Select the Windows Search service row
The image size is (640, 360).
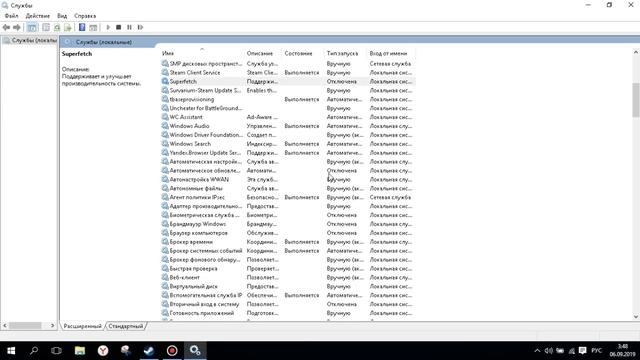pos(288,144)
